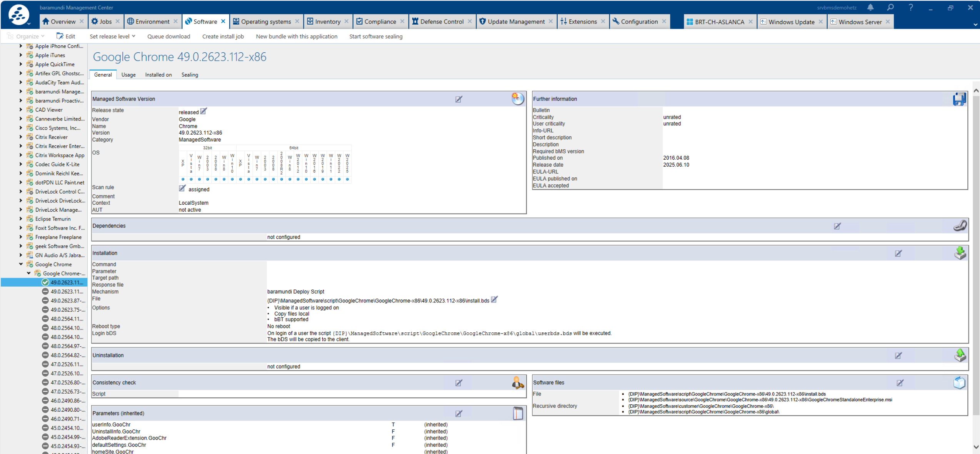
Task: Click the notification bell icon
Action: coord(870,7)
